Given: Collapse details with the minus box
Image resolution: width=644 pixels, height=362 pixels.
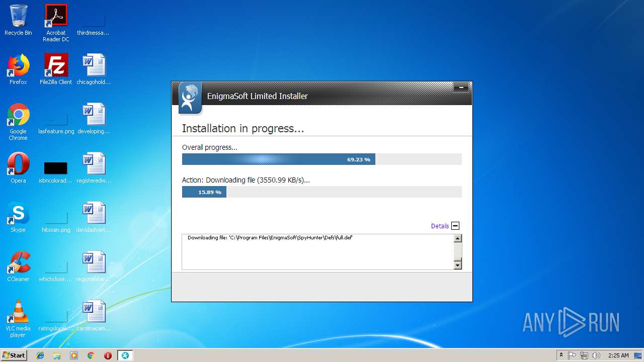Looking at the screenshot, I should pos(455,226).
